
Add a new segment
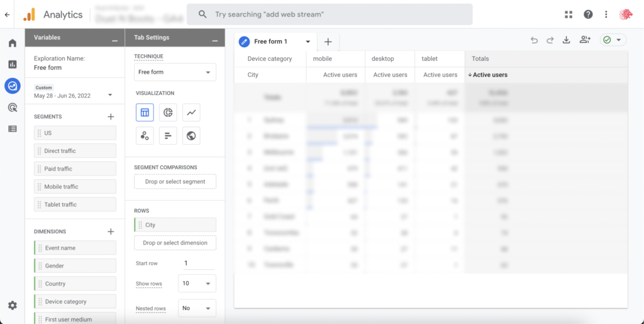[x=111, y=116]
